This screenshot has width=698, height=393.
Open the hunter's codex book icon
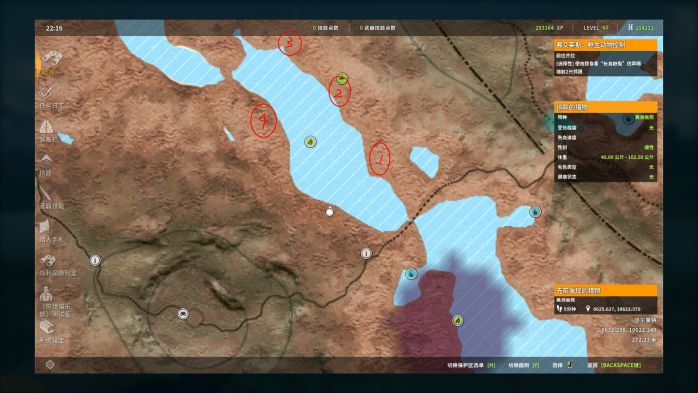pos(51,231)
